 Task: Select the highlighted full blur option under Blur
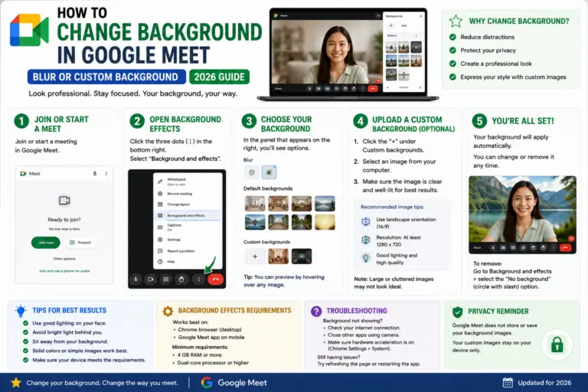click(269, 172)
